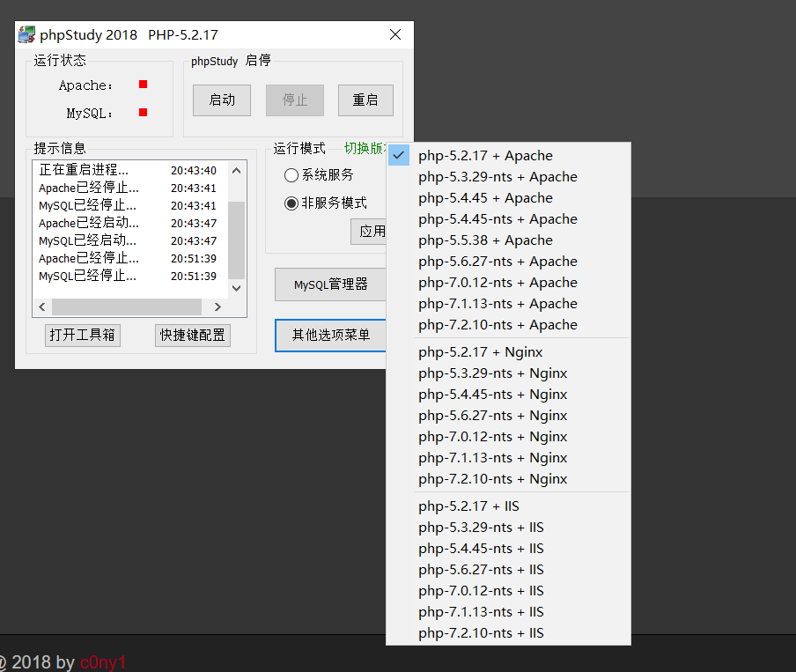The image size is (796, 672).
Task: Choose php-5.3.29-nts + Nginx
Action: coord(508,373)
